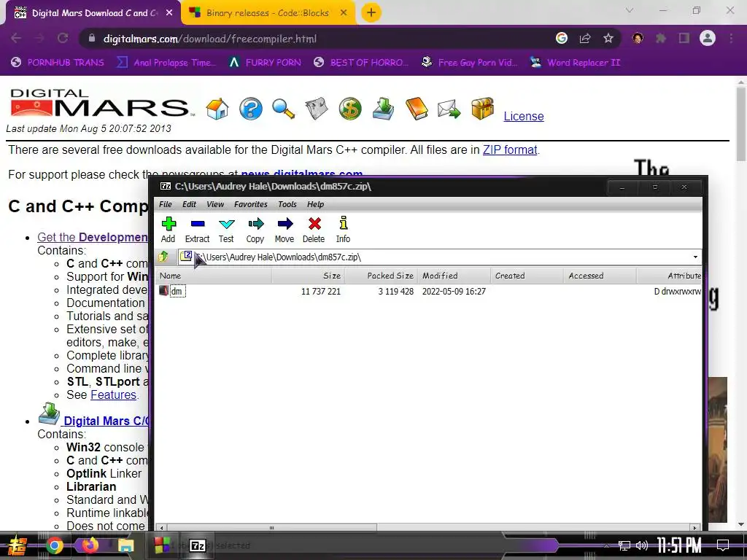Sort by Accessed column
This screenshot has height=560, width=747.
tap(600, 276)
